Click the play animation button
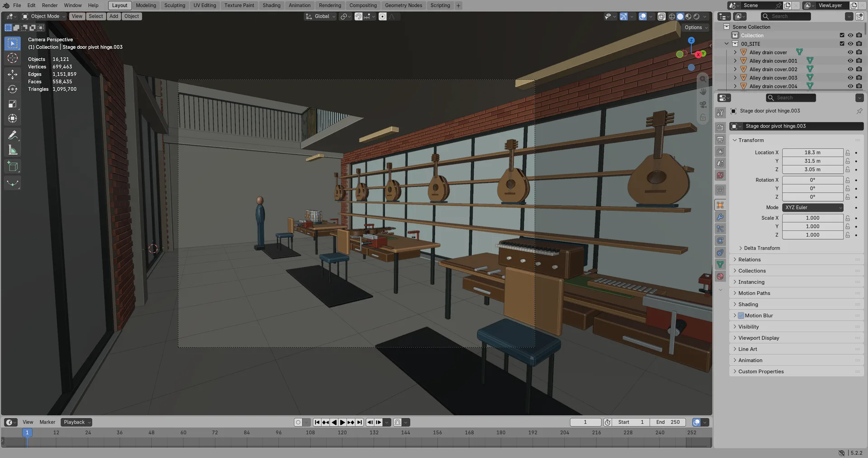The image size is (868, 458). tap(342, 422)
